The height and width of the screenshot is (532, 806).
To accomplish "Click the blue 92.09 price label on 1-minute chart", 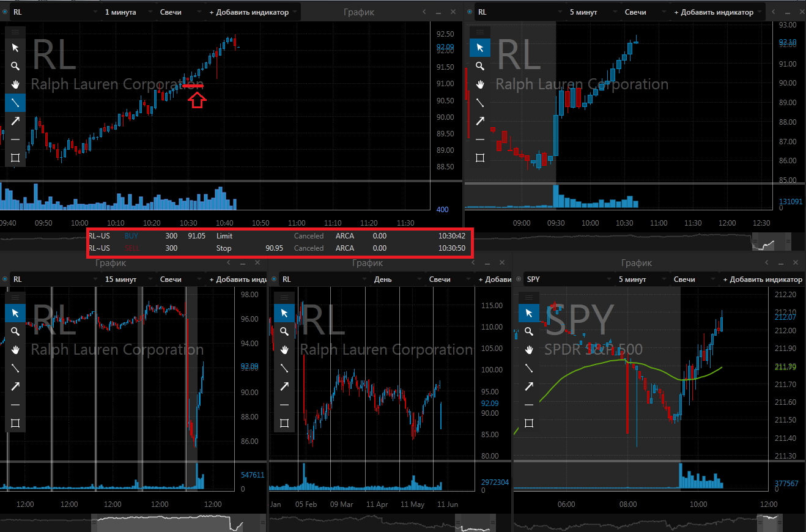I will click(x=445, y=47).
